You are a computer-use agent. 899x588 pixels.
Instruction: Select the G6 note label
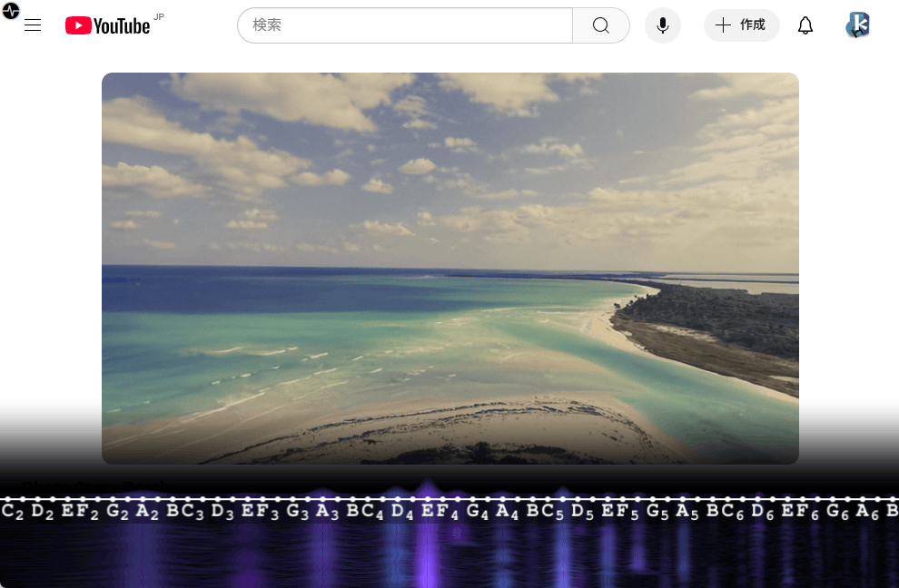[837, 511]
